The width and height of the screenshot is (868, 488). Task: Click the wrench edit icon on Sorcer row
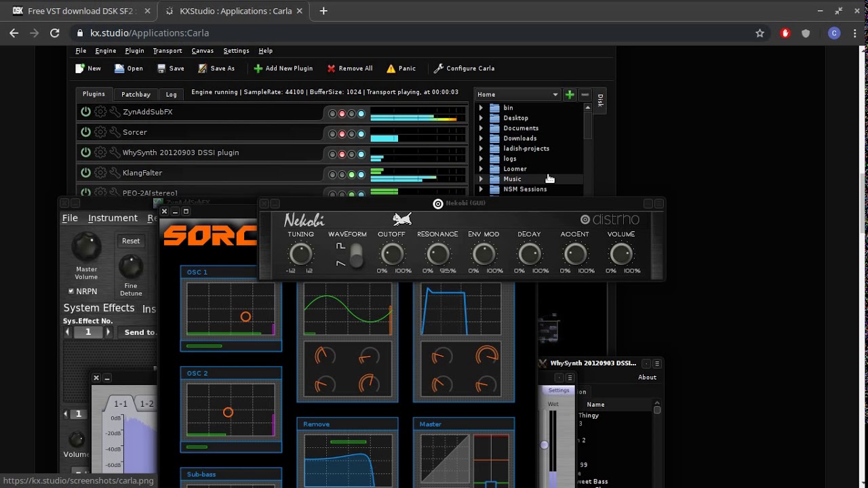click(115, 132)
